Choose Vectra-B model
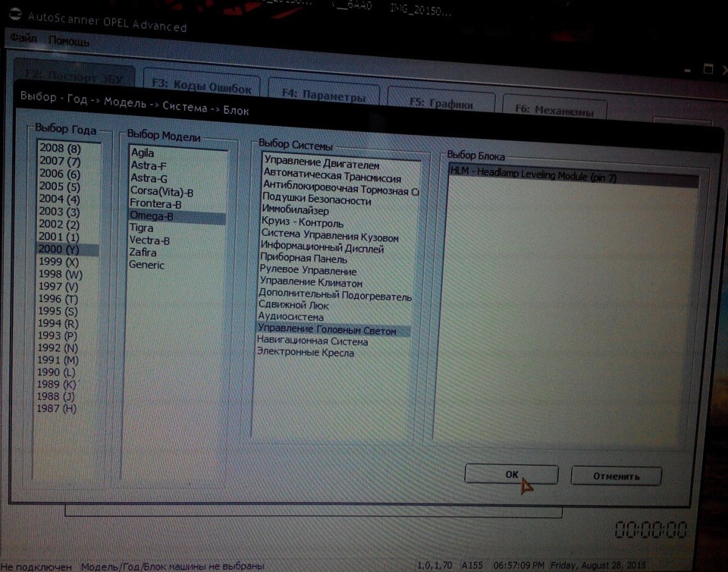The image size is (728, 572). (x=149, y=240)
